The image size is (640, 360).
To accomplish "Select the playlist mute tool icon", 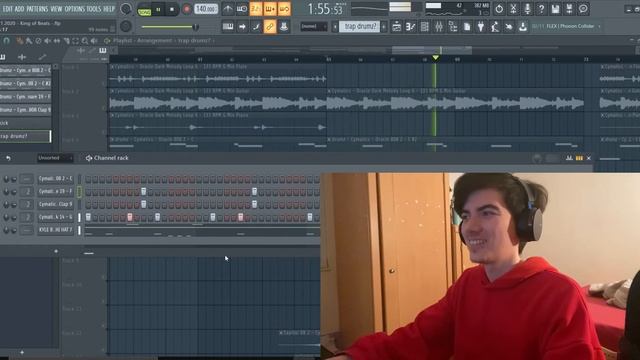I will [48, 41].
